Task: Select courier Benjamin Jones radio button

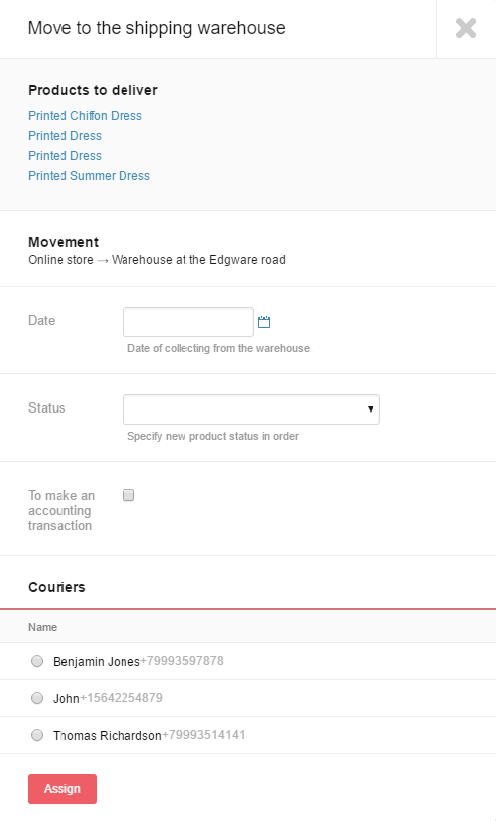Action: [x=37, y=661]
